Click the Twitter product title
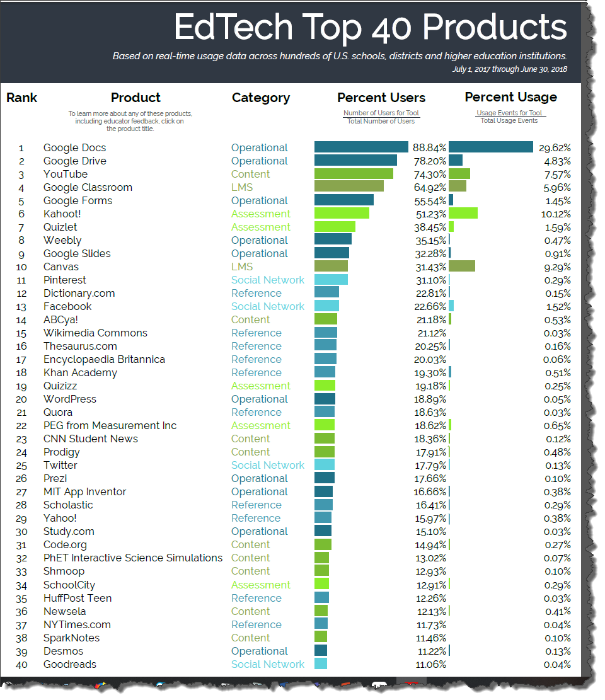Viewport: 605px width, 700px height. coord(60,465)
